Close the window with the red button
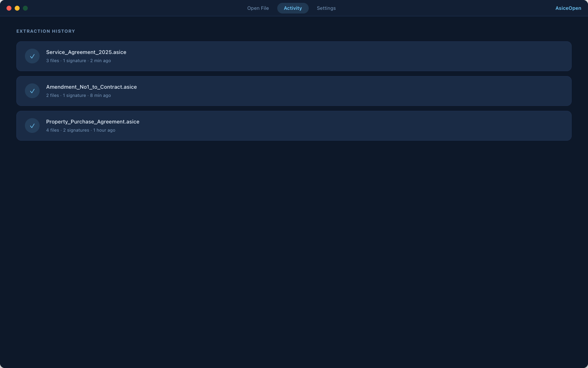The height and width of the screenshot is (368, 588). (x=9, y=8)
